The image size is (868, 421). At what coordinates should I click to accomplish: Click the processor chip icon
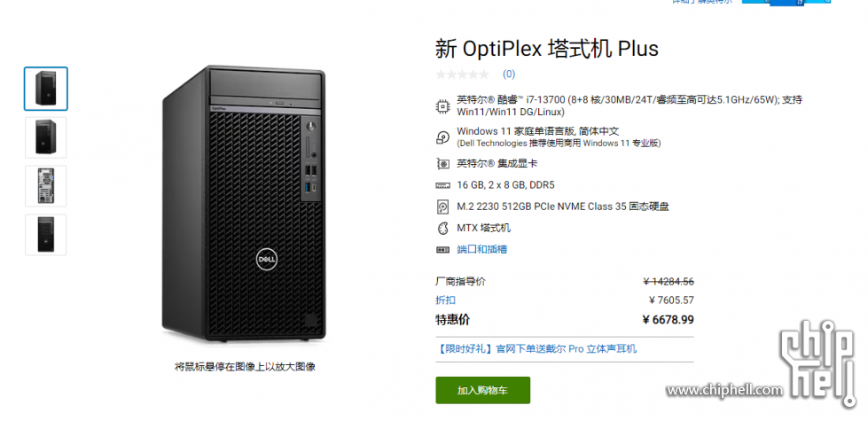point(442,105)
